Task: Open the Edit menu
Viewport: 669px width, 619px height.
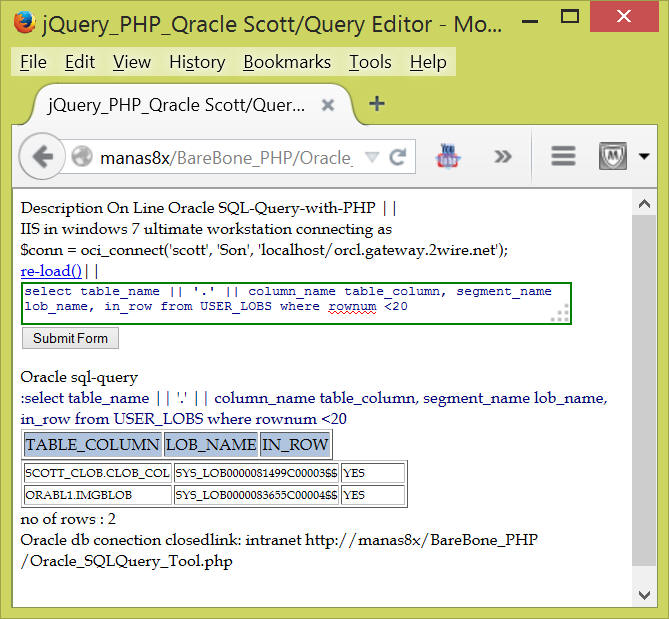Action: click(80, 62)
